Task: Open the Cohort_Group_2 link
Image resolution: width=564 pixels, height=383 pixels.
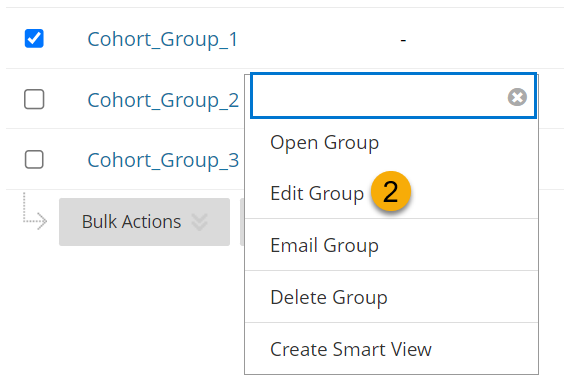Action: (163, 100)
